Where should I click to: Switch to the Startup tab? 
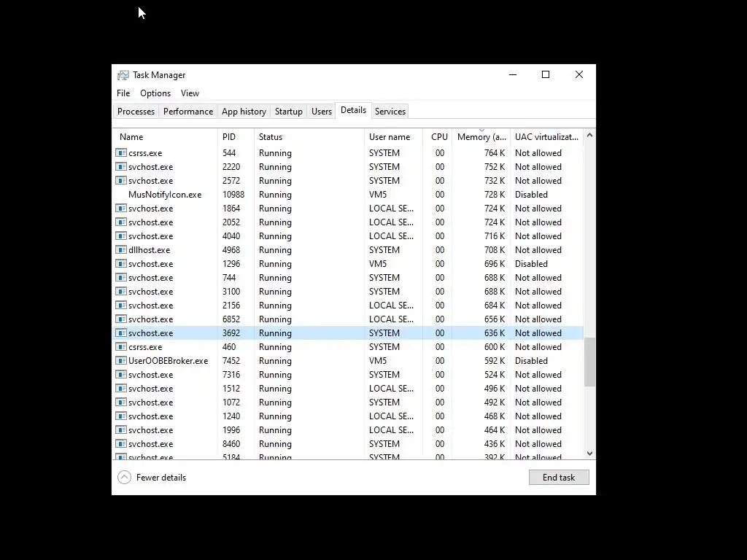coord(288,112)
